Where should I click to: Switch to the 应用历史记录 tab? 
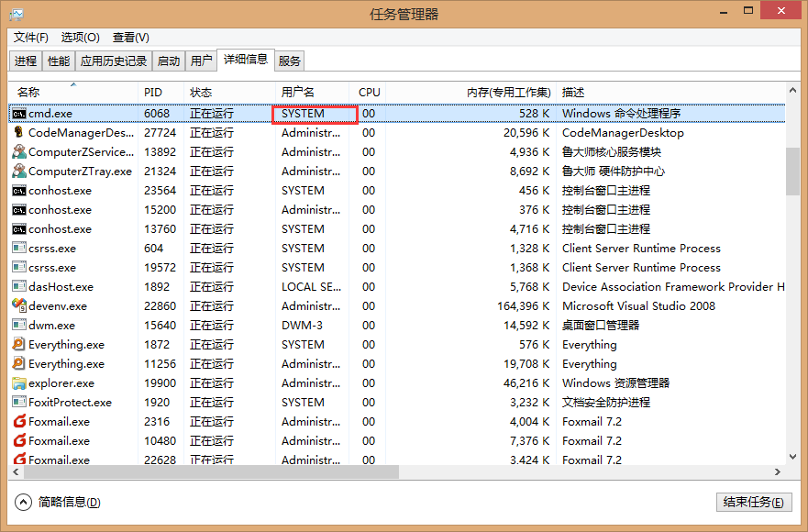(114, 61)
